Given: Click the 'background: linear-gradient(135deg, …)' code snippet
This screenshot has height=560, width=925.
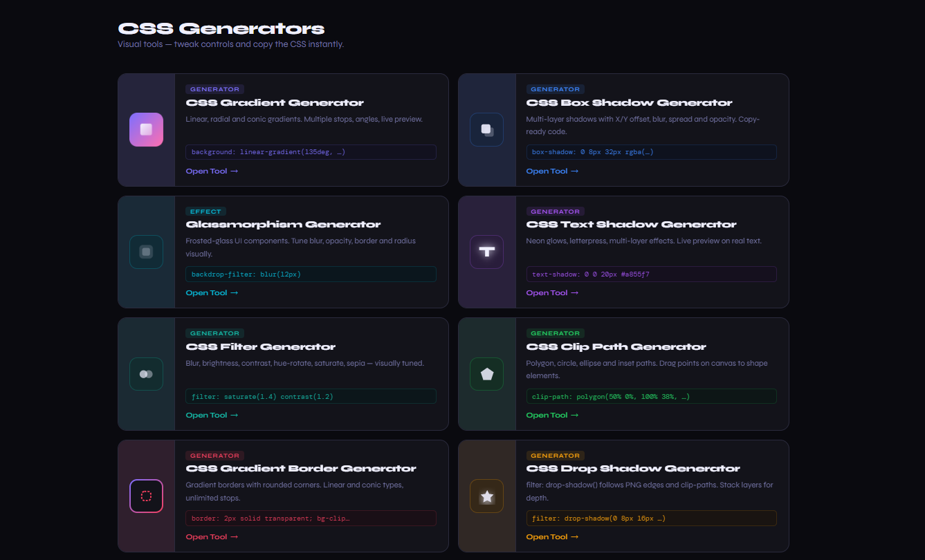Looking at the screenshot, I should [311, 152].
